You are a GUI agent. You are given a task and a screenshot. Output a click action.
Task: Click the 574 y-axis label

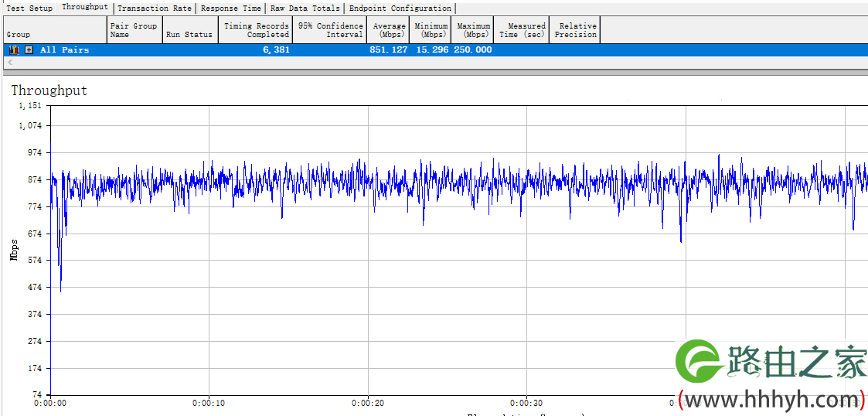pyautogui.click(x=34, y=261)
